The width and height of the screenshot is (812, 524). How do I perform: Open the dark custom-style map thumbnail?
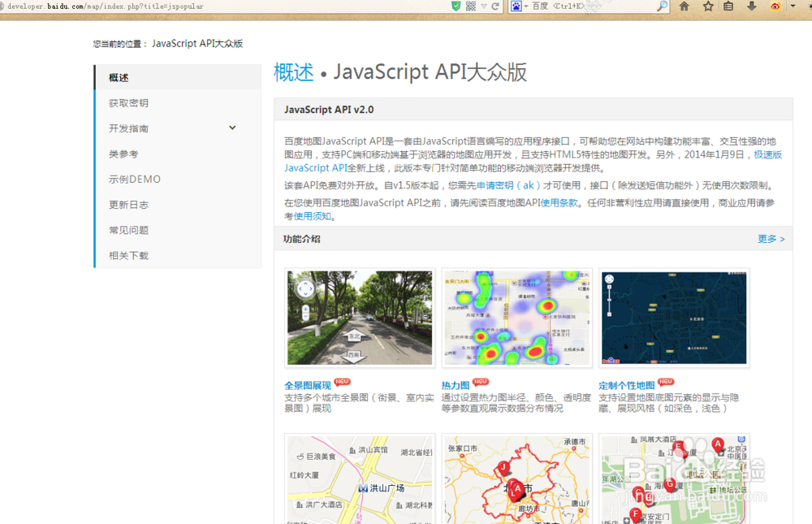click(x=674, y=318)
